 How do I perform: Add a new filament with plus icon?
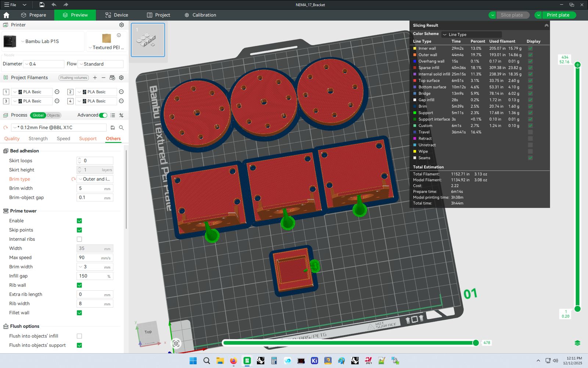[x=95, y=78]
